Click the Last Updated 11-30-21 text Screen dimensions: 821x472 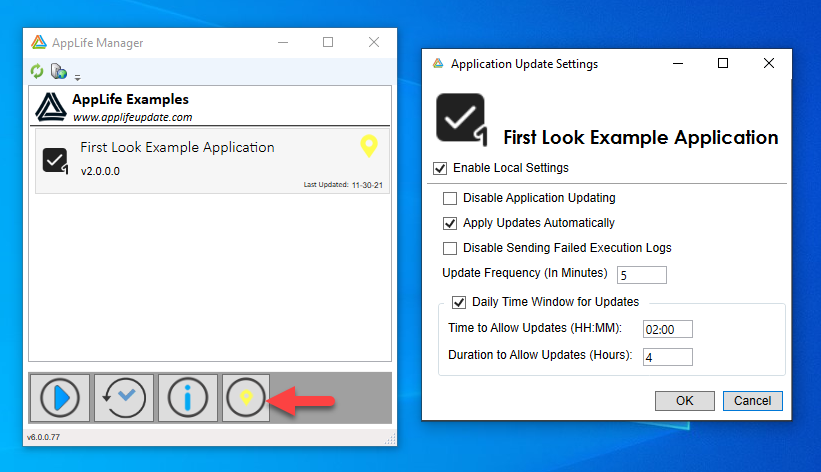343,185
